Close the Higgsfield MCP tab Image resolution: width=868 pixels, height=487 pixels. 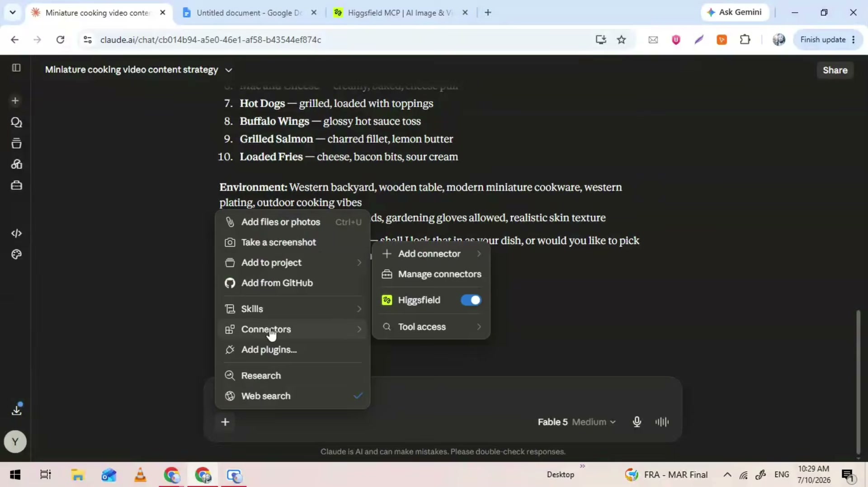coord(465,13)
